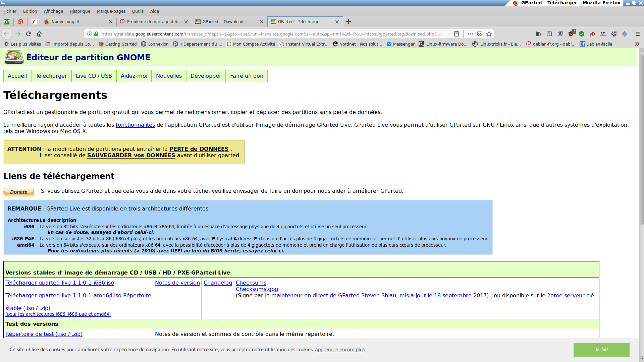Close the GParted - Télécharger tab
644x362 pixels.
pyautogui.click(x=337, y=22)
